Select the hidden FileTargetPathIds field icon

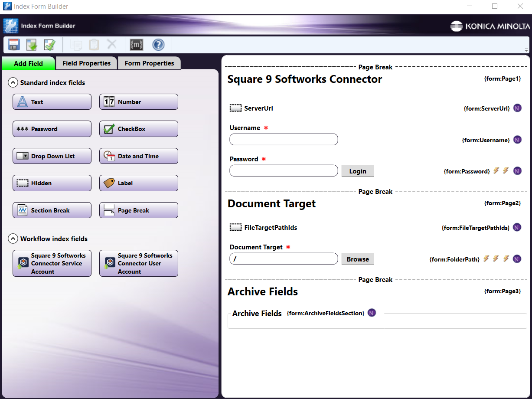[x=235, y=227]
